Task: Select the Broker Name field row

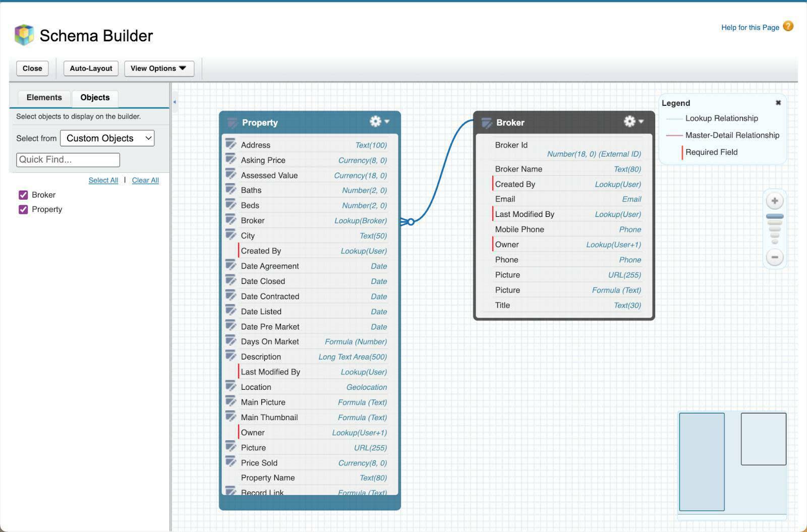Action: [x=567, y=169]
